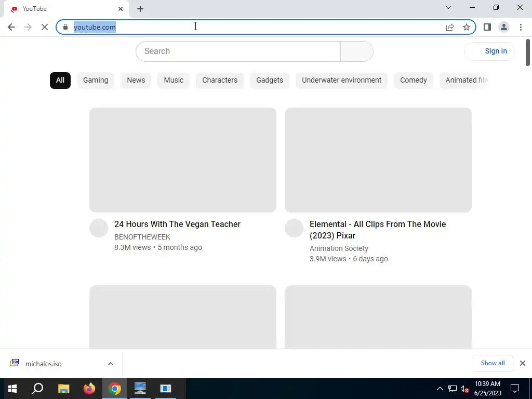Open a new browser tab

coord(140,9)
